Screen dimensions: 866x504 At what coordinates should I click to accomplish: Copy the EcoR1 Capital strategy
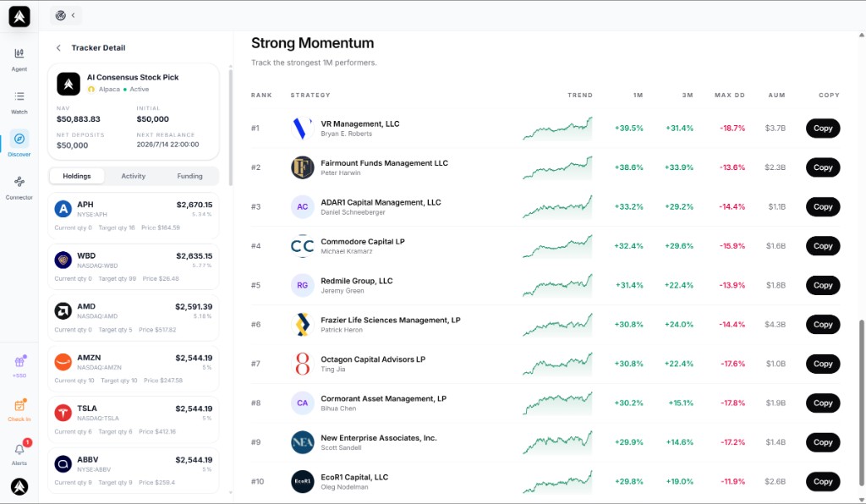[822, 481]
